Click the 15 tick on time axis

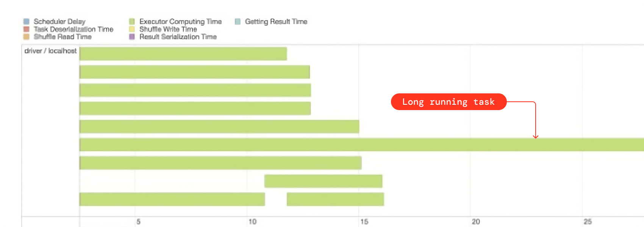click(364, 222)
